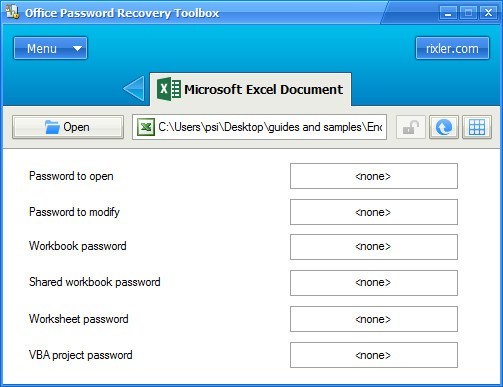
Task: Click the VBA project password value box
Action: (374, 355)
